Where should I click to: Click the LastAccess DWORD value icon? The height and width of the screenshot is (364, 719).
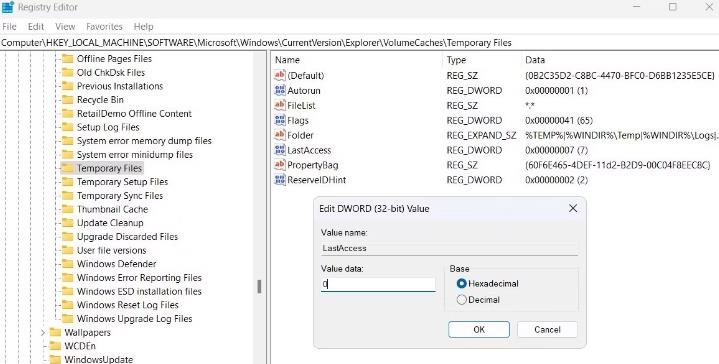click(280, 150)
